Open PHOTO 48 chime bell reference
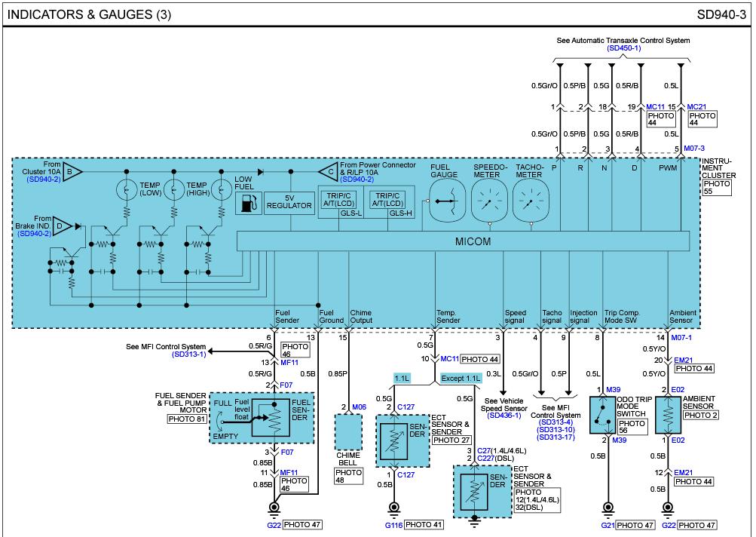The width and height of the screenshot is (756, 537). point(348,476)
